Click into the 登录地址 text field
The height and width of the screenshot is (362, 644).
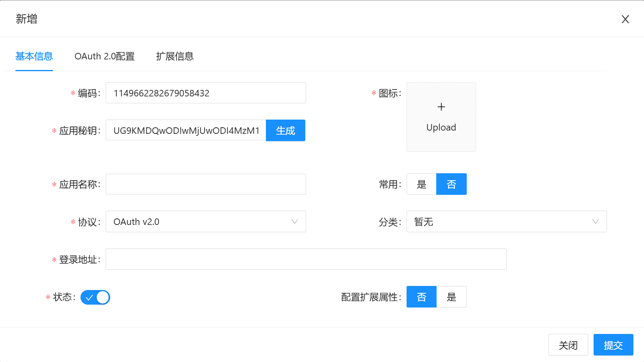306,259
